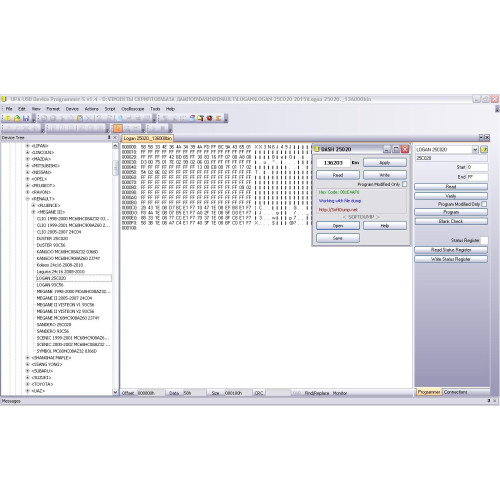Click the Blank Check button
This screenshot has width=500, height=500.
451,221
